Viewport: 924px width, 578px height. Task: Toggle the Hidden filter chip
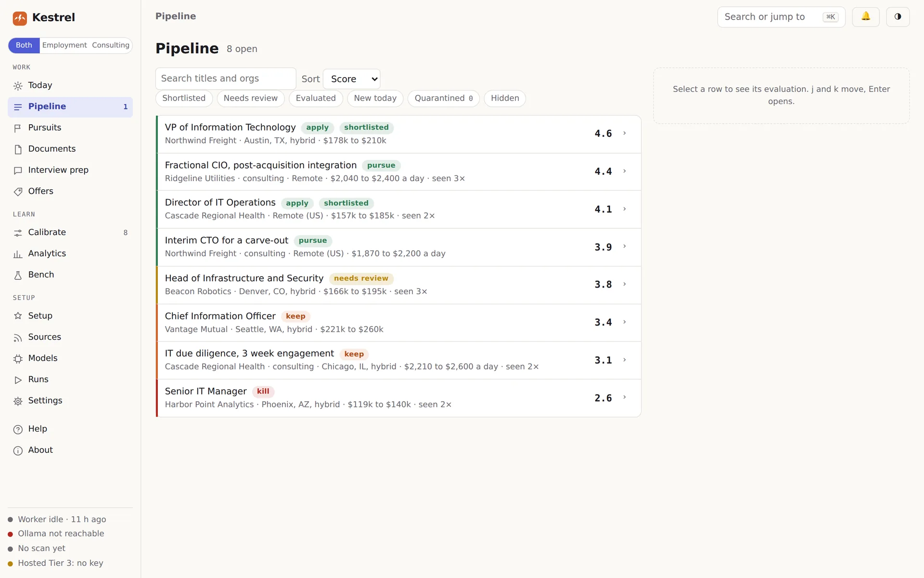505,98
